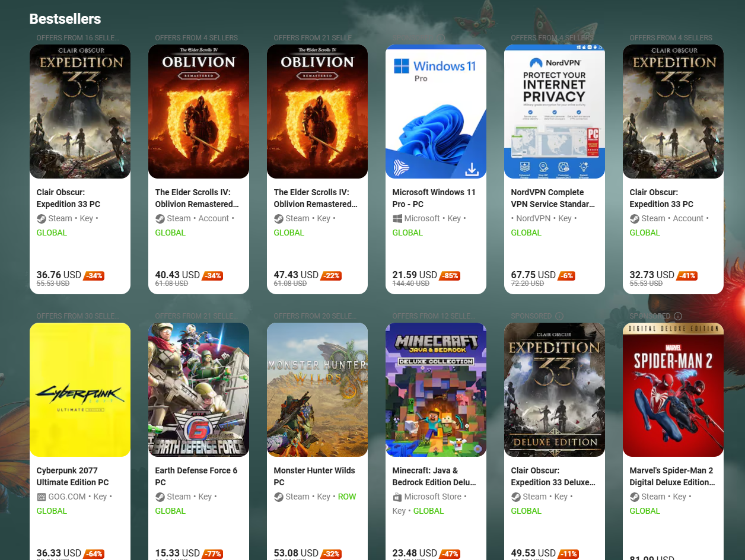Click the -11% badge on Clair Obscur Deluxe

pyautogui.click(x=569, y=554)
